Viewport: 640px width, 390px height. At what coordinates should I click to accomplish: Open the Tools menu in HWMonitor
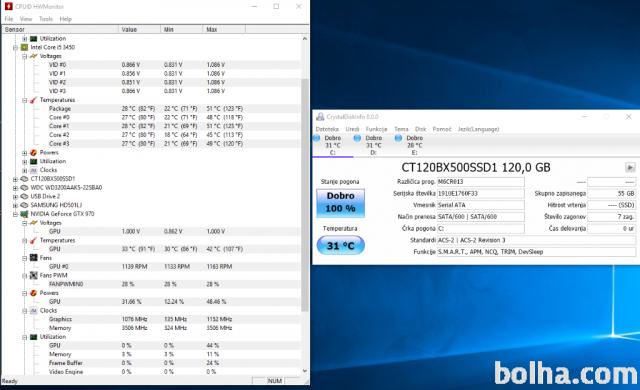point(46,19)
